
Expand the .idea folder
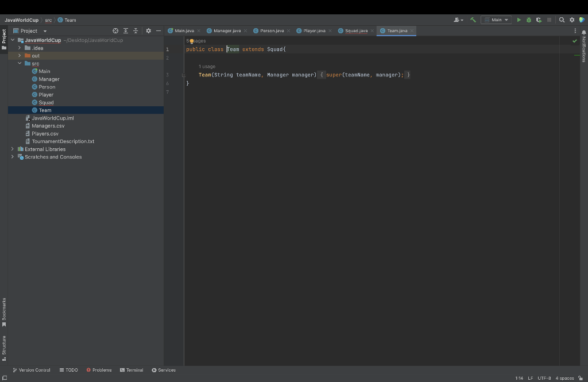click(20, 48)
